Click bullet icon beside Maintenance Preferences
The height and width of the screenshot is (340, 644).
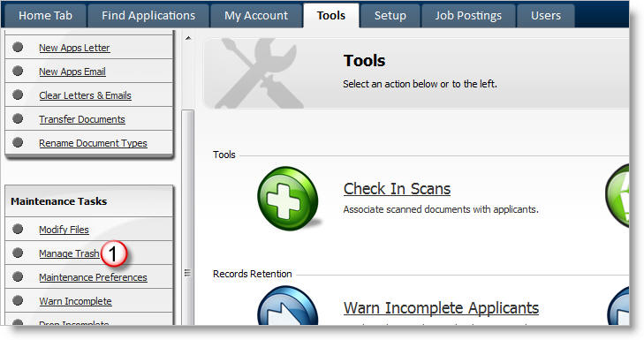pos(18,276)
